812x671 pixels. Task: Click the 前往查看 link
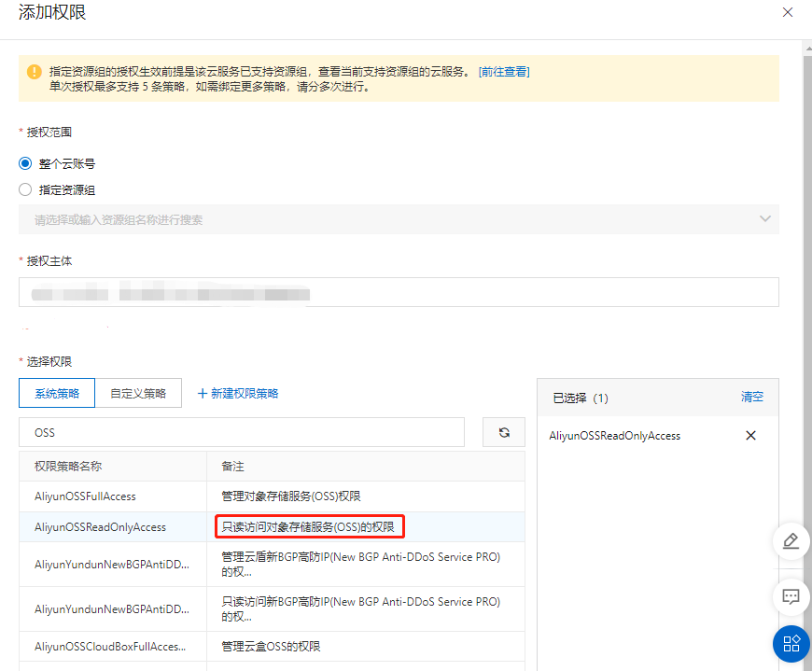[504, 72]
